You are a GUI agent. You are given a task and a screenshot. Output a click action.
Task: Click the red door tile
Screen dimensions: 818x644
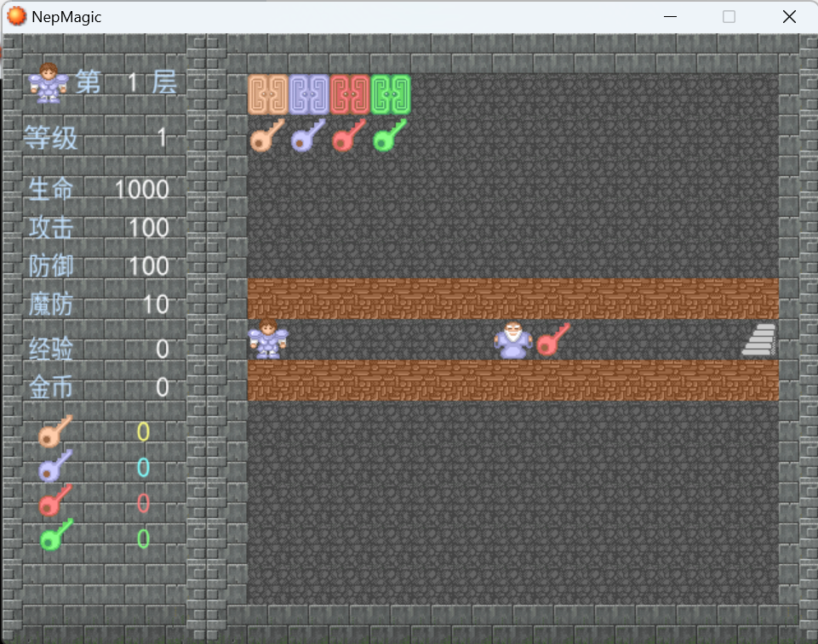(350, 94)
